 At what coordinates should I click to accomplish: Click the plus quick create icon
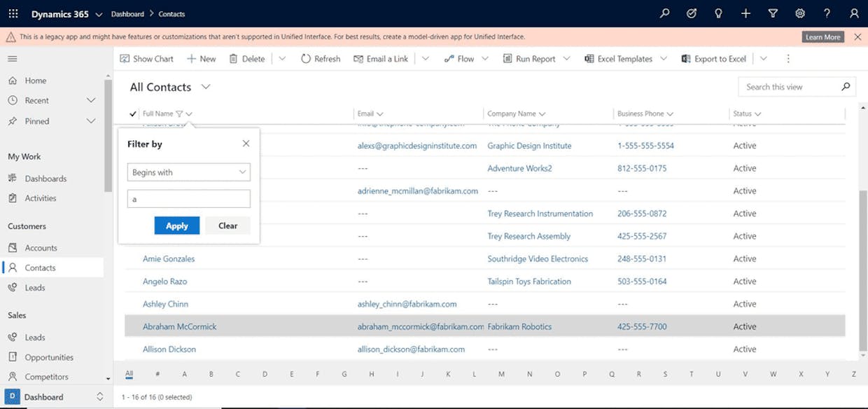tap(745, 14)
